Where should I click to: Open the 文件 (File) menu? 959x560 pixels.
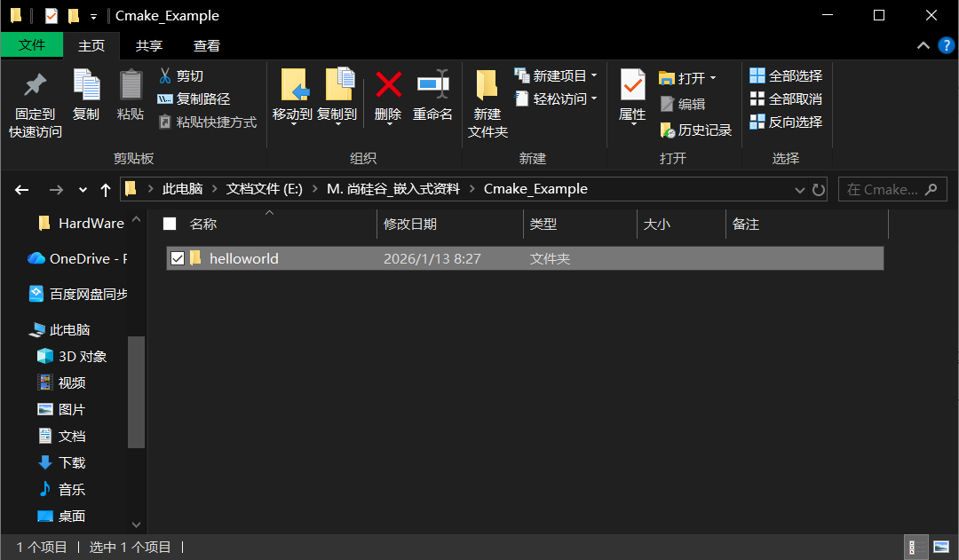[x=32, y=45]
